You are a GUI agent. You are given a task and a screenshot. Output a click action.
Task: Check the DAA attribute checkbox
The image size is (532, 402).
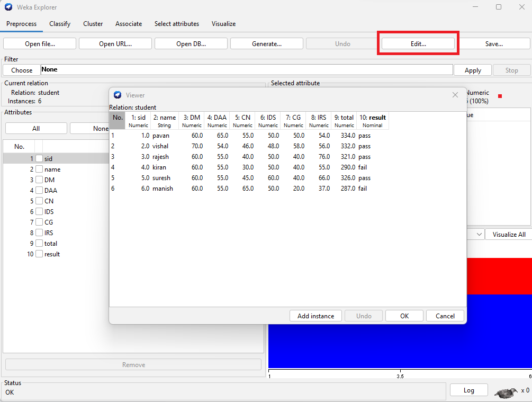pos(39,190)
